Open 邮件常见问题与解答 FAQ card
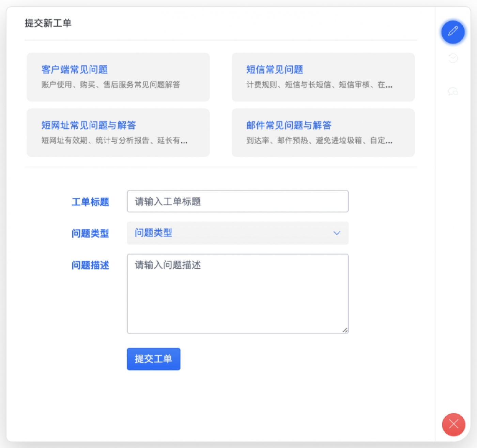Screen dimensions: 477x448 coord(323,132)
